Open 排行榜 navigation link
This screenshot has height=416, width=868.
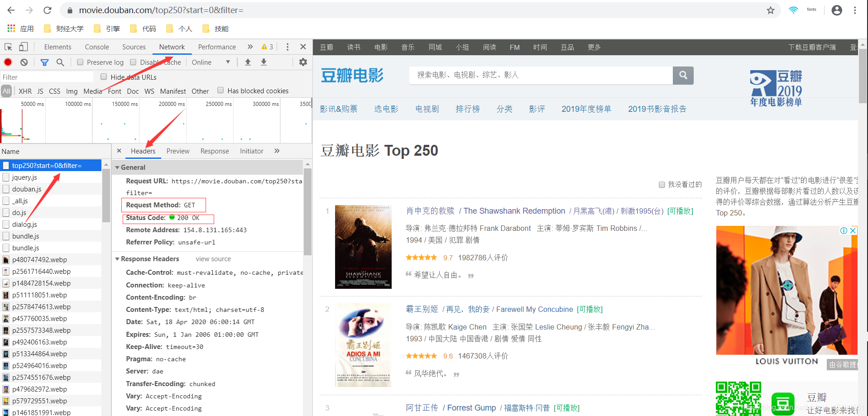[468, 109]
